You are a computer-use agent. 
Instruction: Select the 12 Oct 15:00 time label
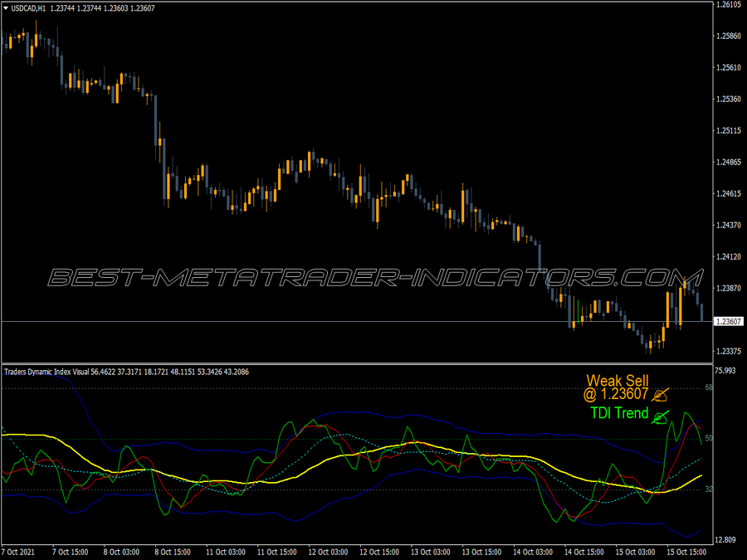click(x=379, y=552)
